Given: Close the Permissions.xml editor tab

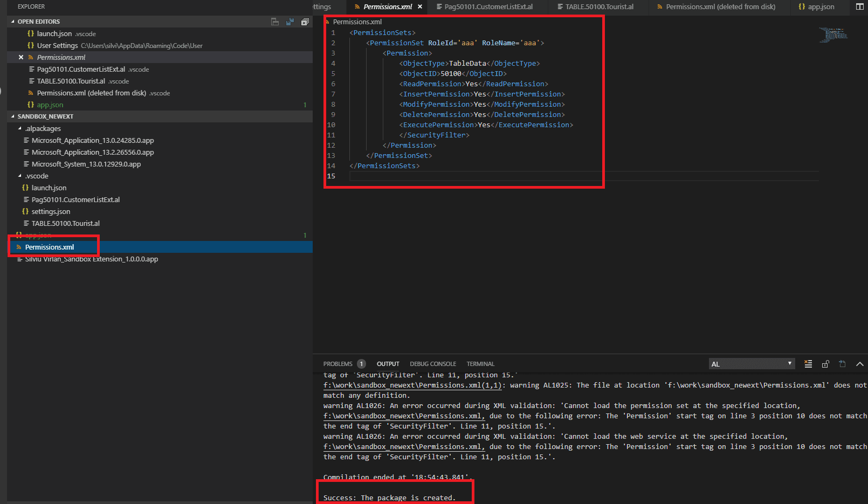Looking at the screenshot, I should point(420,6).
